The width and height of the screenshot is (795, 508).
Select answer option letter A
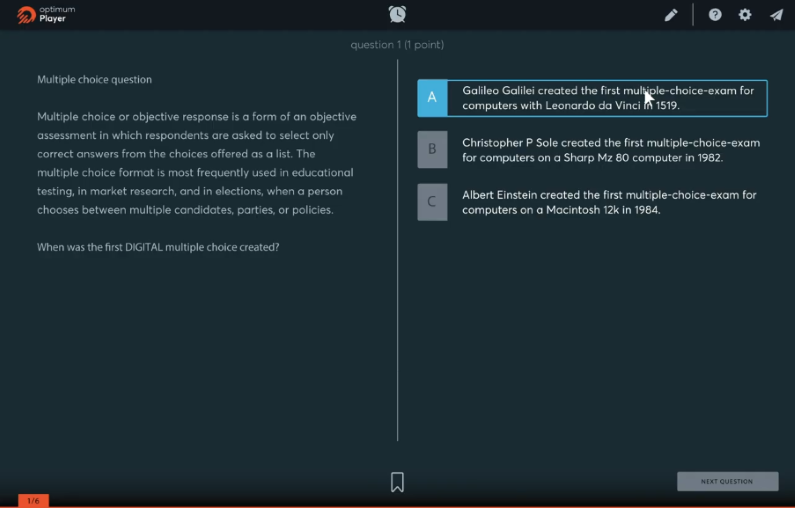[432, 98]
